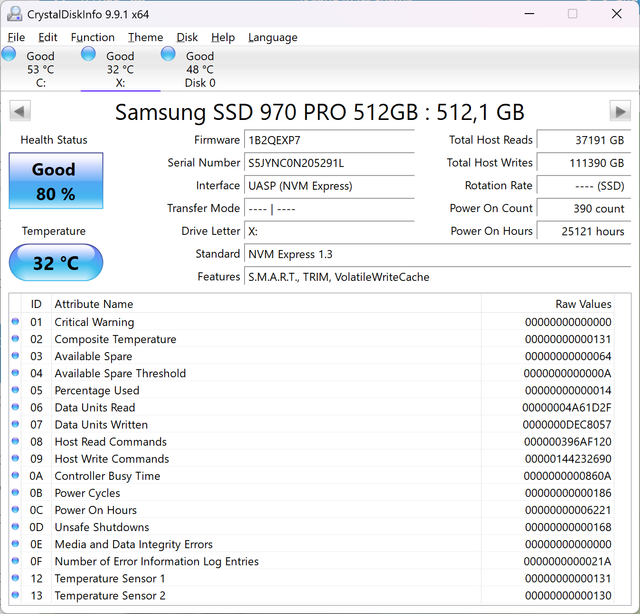Viewport: 640px width, 614px height.
Task: Close the CrystalDiskInfo window
Action: (617, 14)
